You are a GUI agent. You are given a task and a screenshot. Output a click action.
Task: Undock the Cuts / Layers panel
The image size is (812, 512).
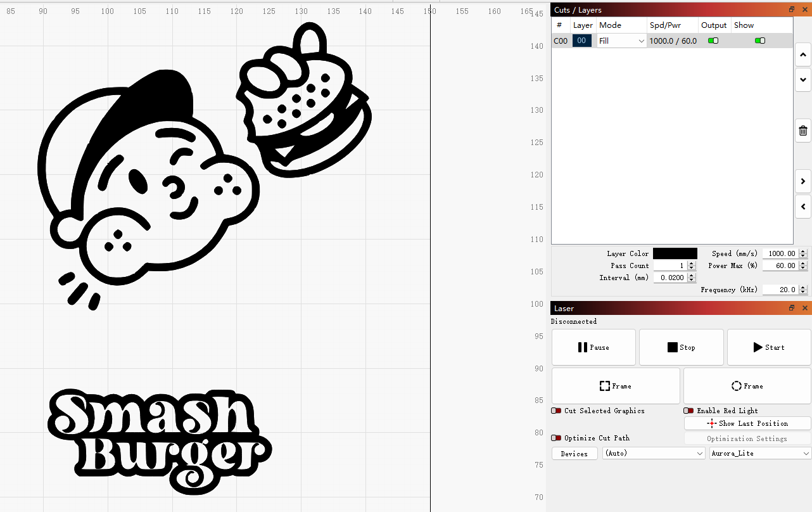point(792,10)
